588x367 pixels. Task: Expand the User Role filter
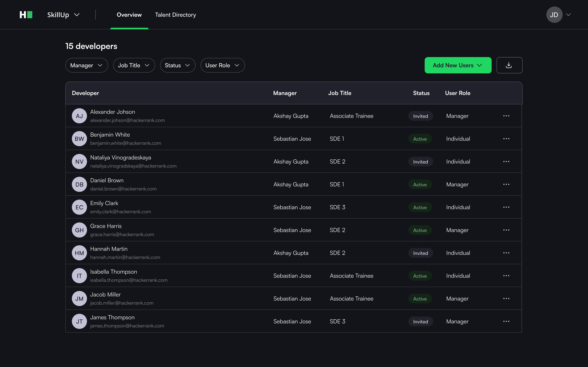coord(222,65)
